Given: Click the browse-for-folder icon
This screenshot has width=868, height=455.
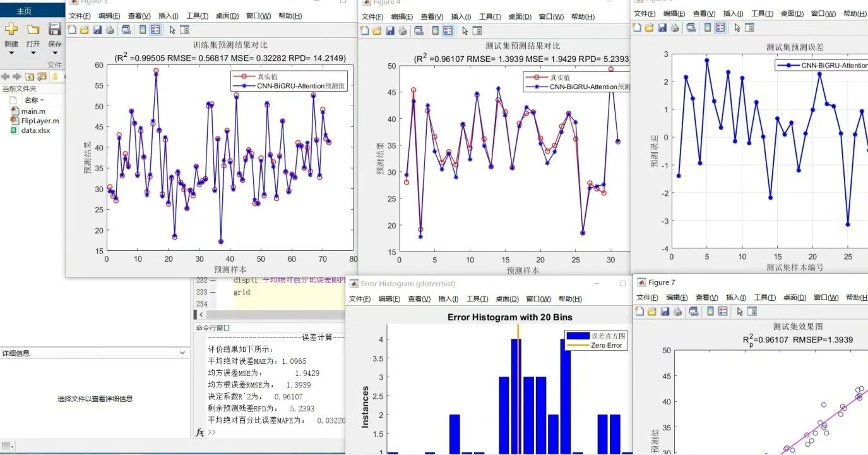Looking at the screenshot, I should 42,77.
